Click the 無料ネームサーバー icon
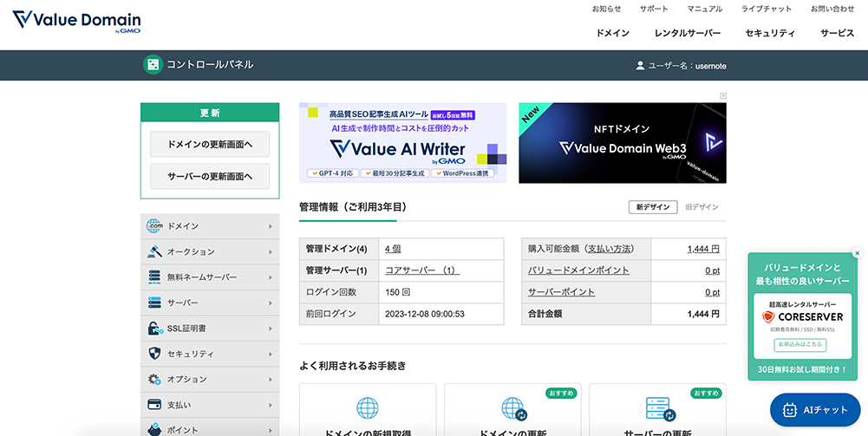This screenshot has width=868, height=436. pyautogui.click(x=153, y=277)
